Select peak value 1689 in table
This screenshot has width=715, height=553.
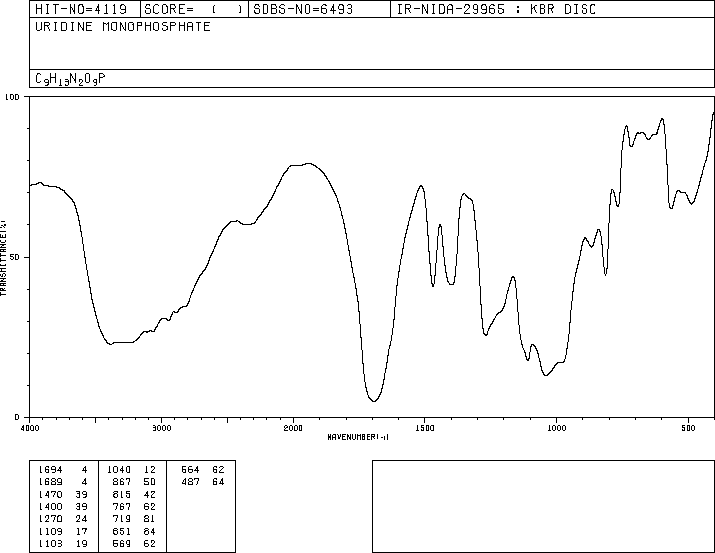(51, 481)
